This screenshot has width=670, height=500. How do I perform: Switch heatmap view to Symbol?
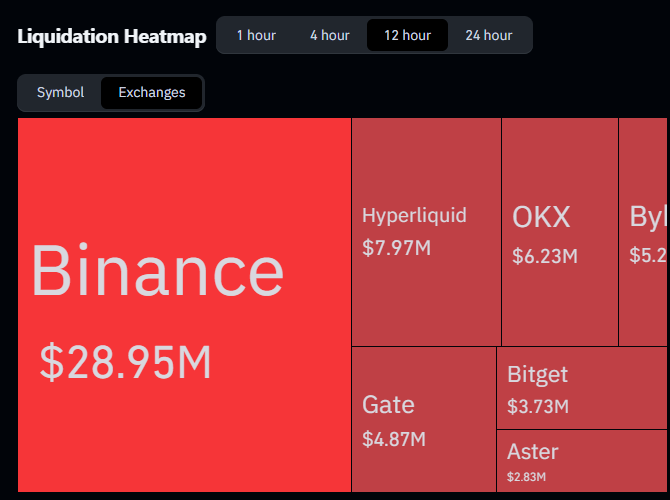pos(60,92)
